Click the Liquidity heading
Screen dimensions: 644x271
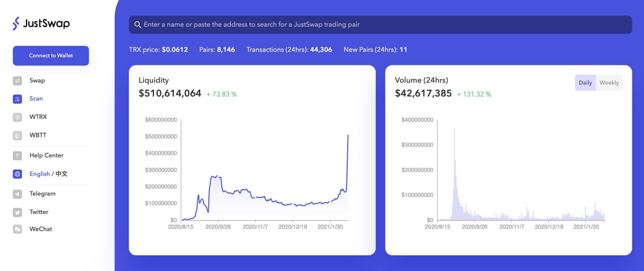coord(154,80)
